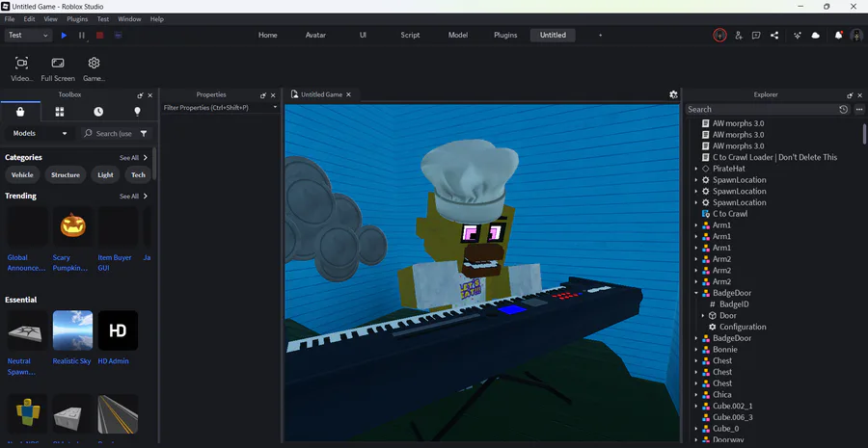Open the Edit menu
Screen dimensions: 868x448
pos(29,19)
